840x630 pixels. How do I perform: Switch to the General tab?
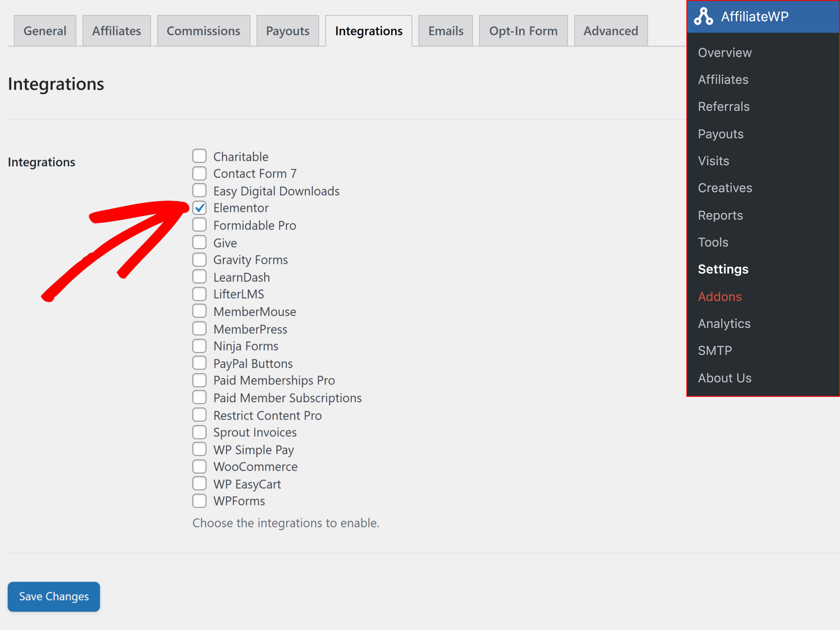[x=45, y=31]
